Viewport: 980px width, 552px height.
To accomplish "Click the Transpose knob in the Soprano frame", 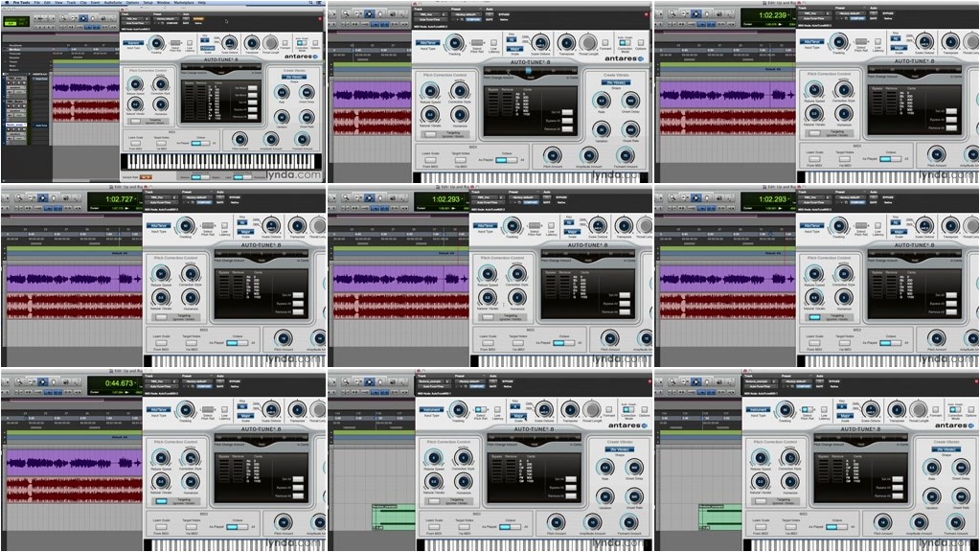I will 252,43.
